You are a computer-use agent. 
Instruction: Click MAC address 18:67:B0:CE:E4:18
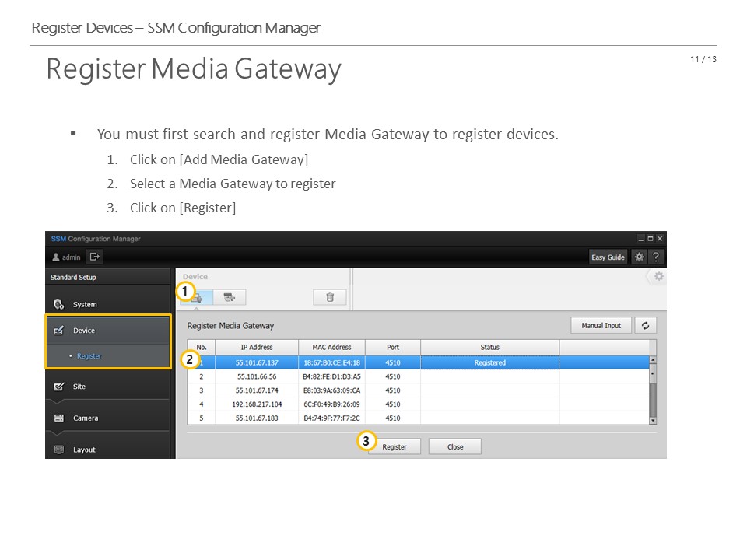click(331, 363)
